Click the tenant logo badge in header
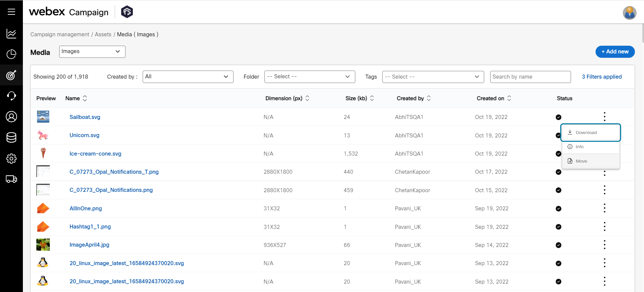Image resolution: width=644 pixels, height=292 pixels. point(127,12)
